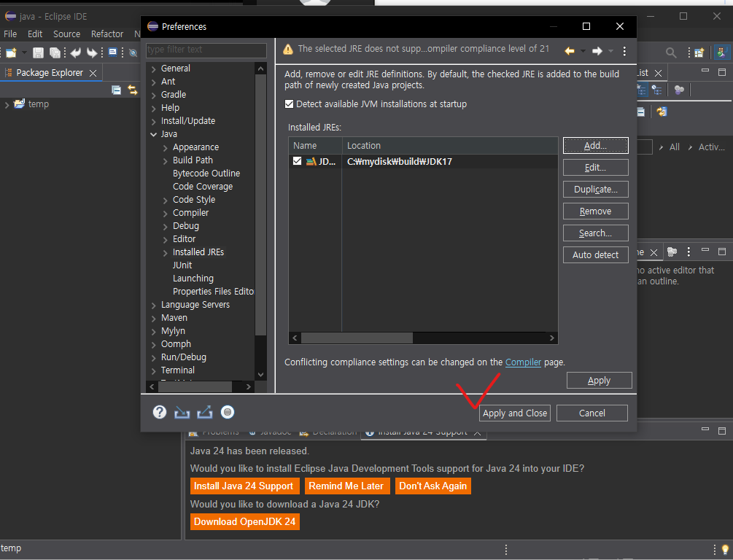Uncheck the JDK17 installed JRE checkbox
The height and width of the screenshot is (560, 733).
[297, 161]
